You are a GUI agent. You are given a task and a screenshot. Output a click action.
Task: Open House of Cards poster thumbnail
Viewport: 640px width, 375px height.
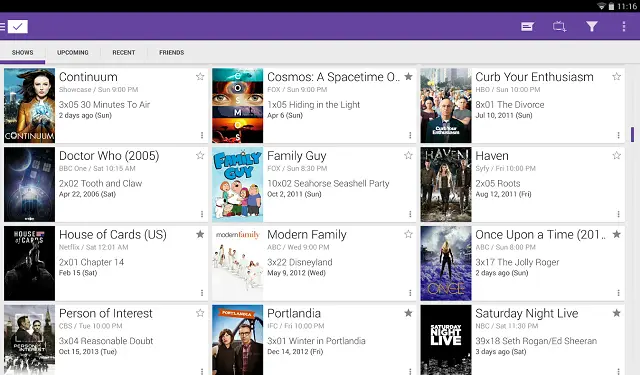[x=29, y=263]
